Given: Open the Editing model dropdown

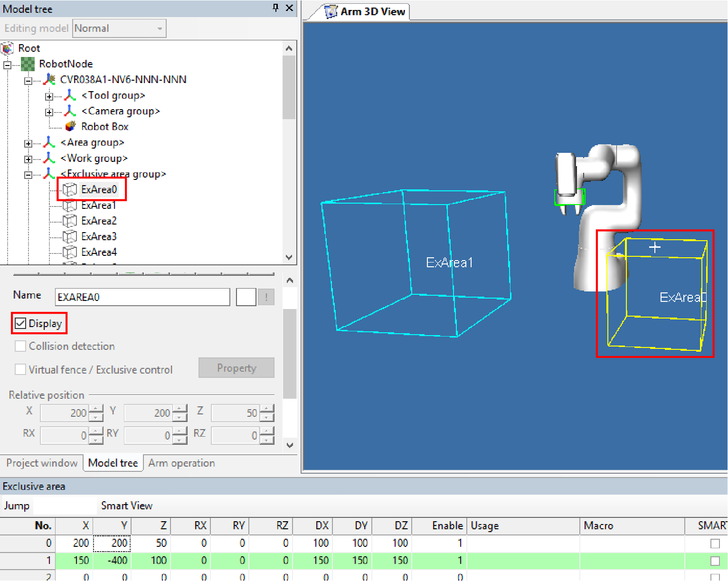Looking at the screenshot, I should point(119,28).
